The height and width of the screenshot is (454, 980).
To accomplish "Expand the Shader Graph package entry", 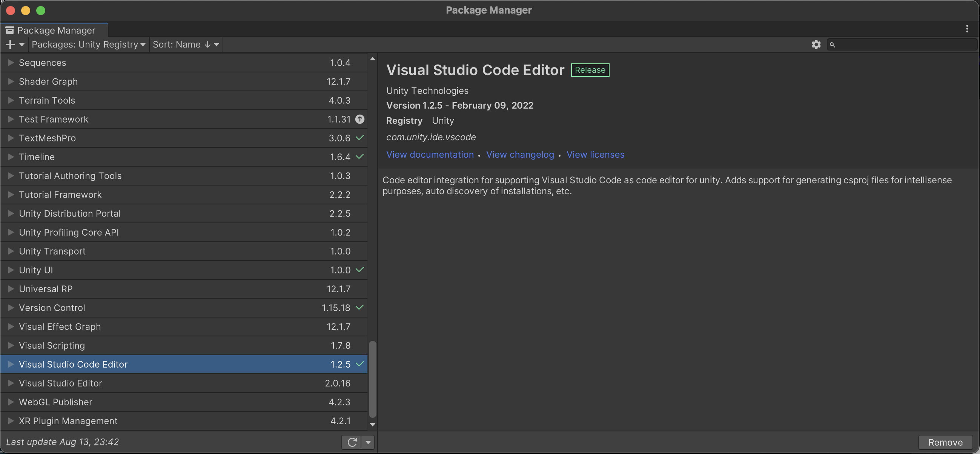I will pyautogui.click(x=10, y=81).
